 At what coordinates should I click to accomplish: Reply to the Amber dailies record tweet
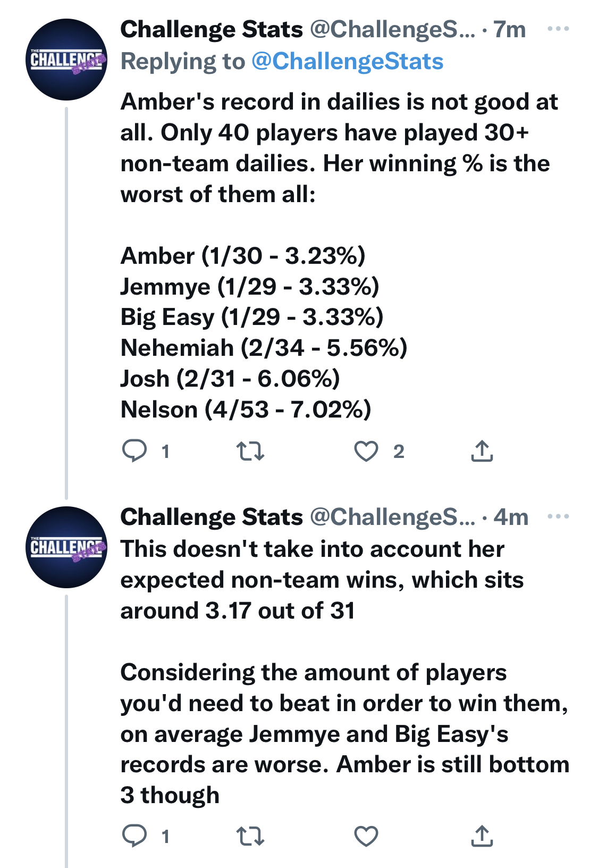tap(134, 451)
